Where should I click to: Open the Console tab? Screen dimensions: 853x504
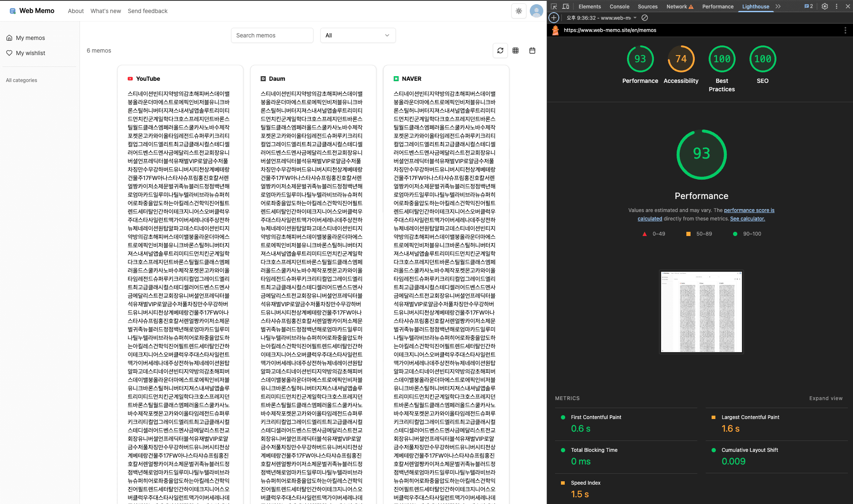click(619, 6)
